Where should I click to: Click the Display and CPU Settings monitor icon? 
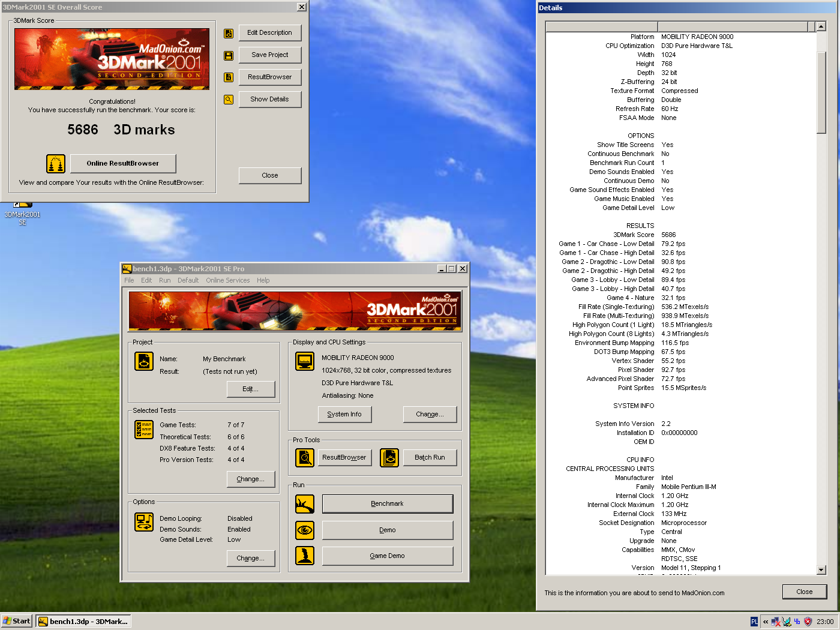pos(305,361)
